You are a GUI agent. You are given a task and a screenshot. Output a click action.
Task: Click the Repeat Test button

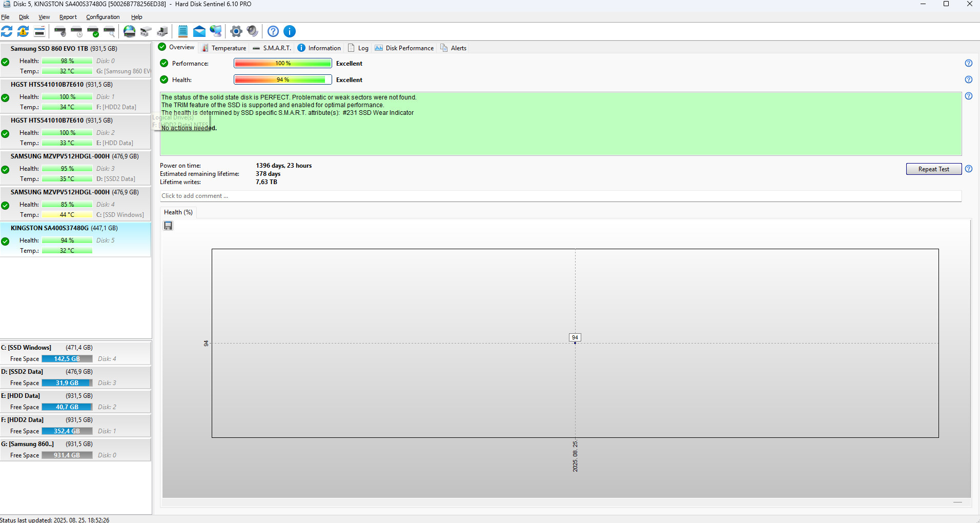click(933, 169)
